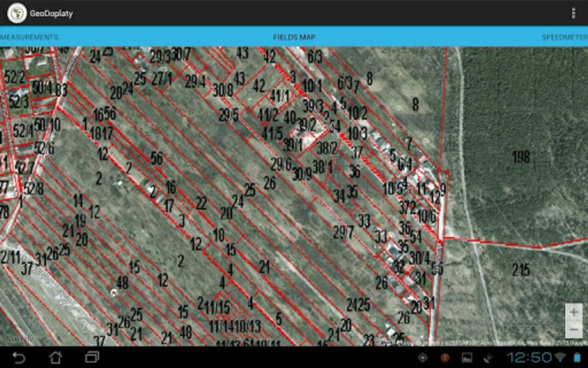588x368 pixels.
Task: Tap the battery status icon
Action: coord(577,357)
